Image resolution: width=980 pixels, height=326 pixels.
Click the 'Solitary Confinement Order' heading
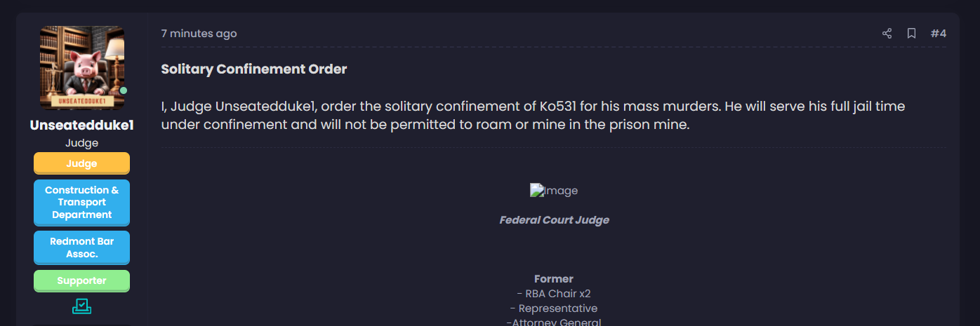tap(254, 69)
